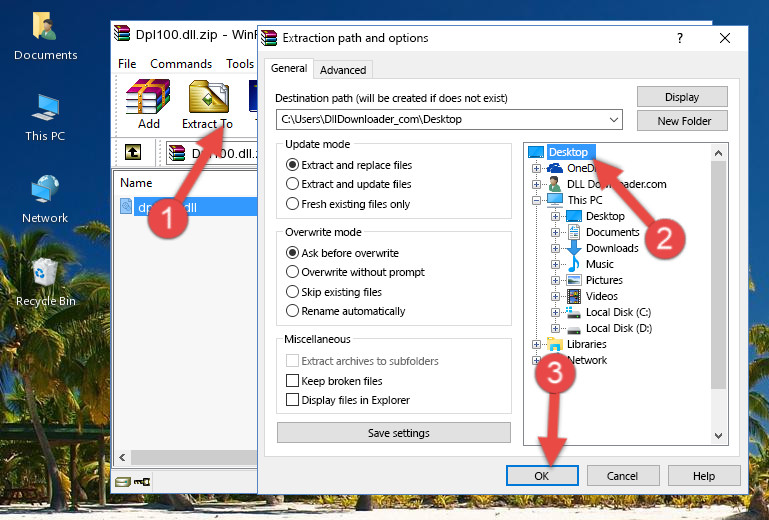The height and width of the screenshot is (520, 769).
Task: Click WinRAR horizontal scrollbar left arrow
Action: 122,457
